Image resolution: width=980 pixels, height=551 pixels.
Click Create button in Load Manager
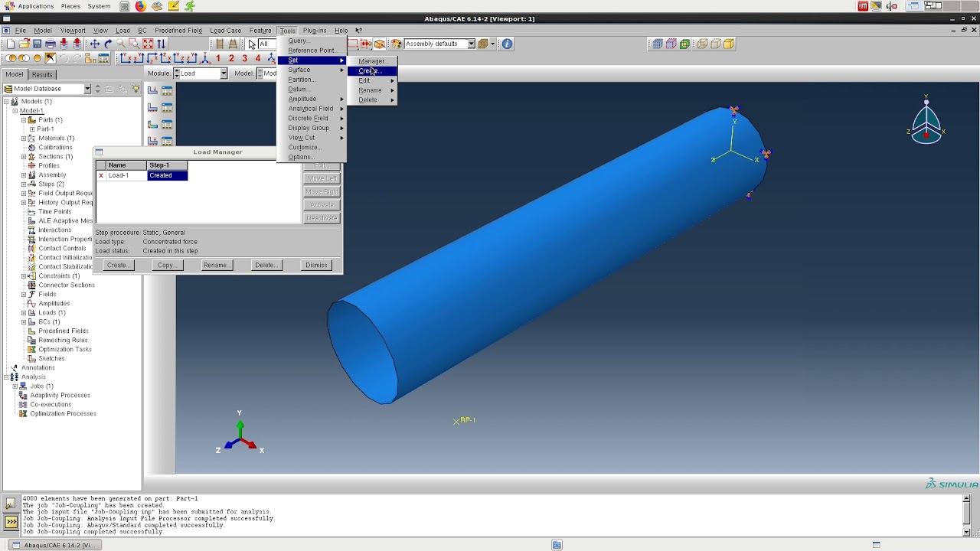[117, 265]
